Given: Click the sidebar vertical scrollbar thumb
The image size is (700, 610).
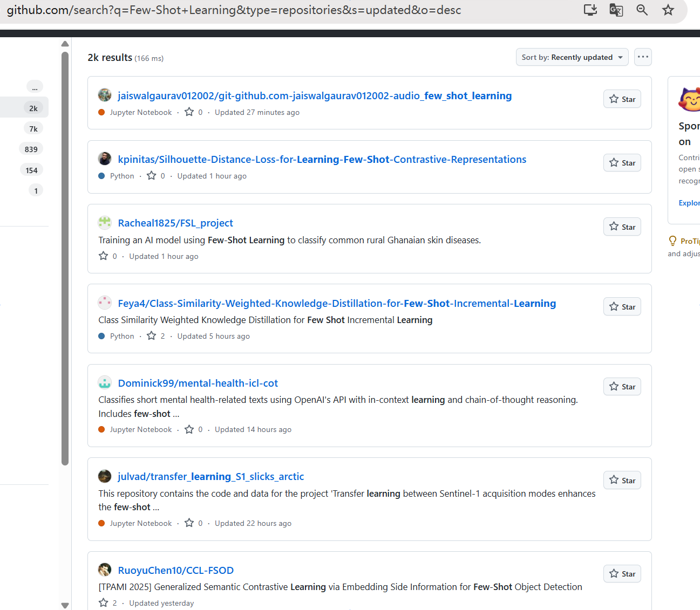Looking at the screenshot, I should (65, 258).
